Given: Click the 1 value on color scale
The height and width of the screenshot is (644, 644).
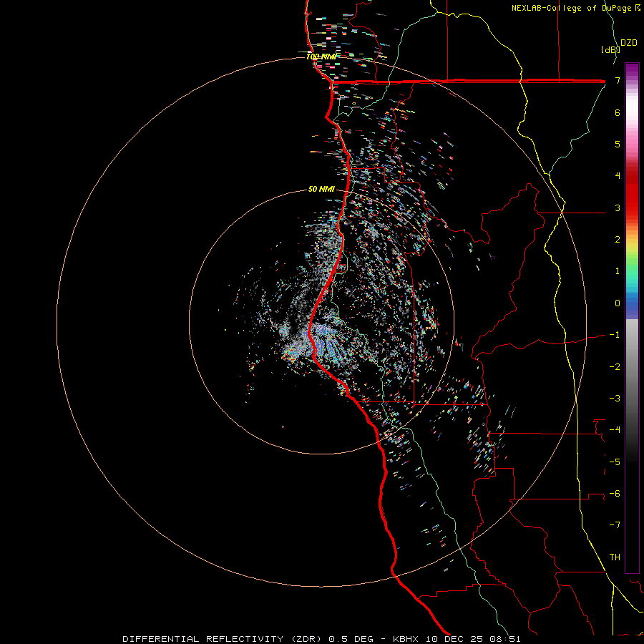Looking at the screenshot, I should coord(618,271).
